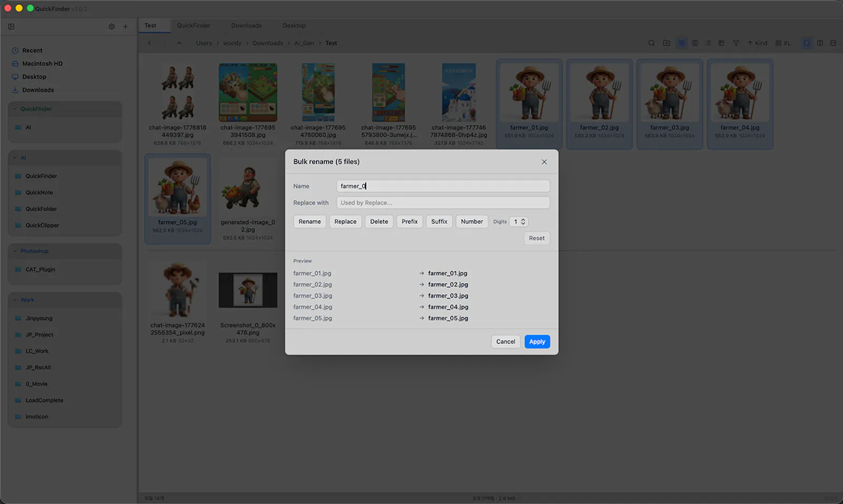Viewport: 843px width, 504px height.
Task: Adjust the Digits stepper
Action: click(523, 222)
